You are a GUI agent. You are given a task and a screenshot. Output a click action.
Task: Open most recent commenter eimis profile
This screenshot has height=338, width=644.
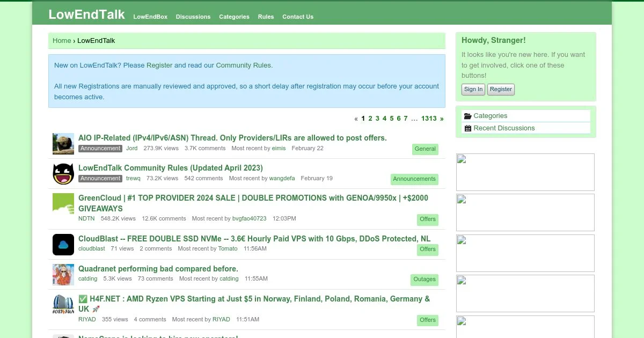(279, 149)
